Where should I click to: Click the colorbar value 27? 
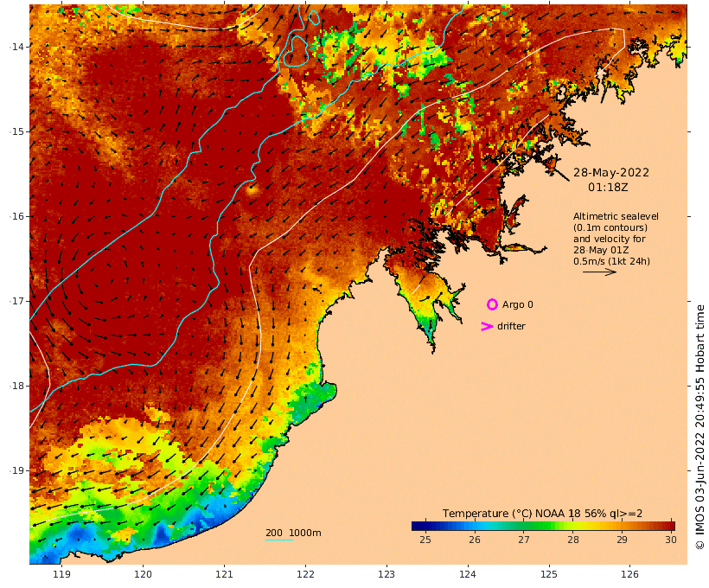(x=524, y=540)
